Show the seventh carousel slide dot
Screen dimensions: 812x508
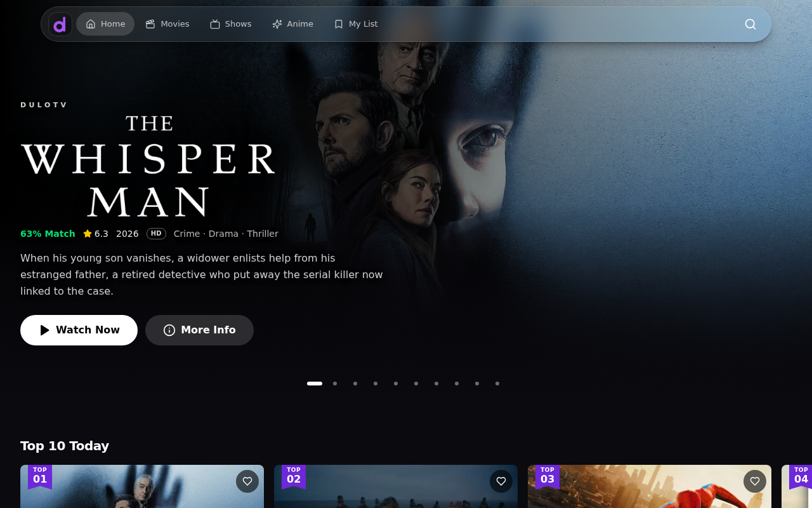coord(436,384)
